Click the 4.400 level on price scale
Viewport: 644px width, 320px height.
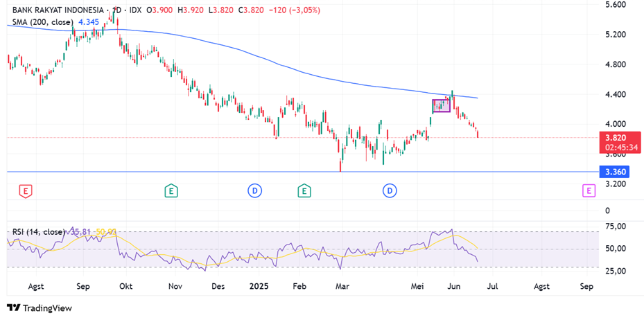tap(616, 94)
